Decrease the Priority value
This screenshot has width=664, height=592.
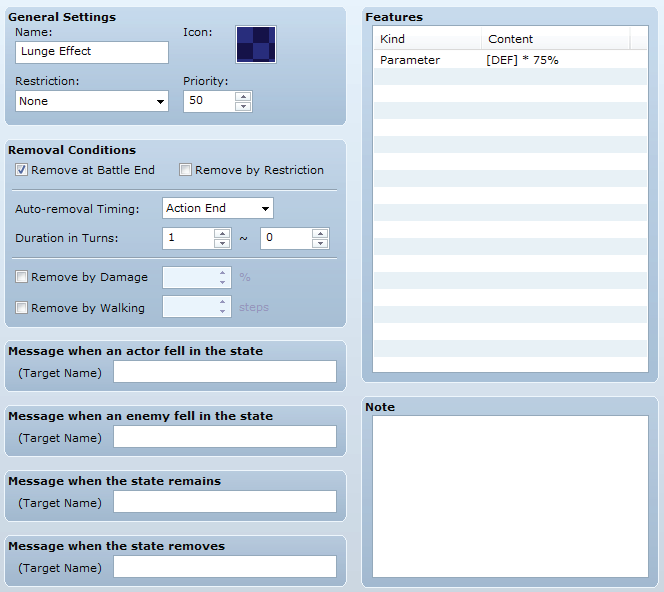click(243, 106)
